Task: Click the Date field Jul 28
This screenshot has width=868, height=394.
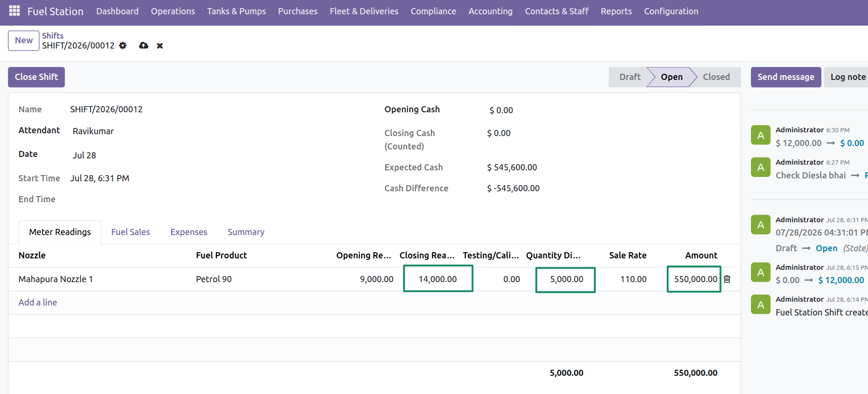Action: pyautogui.click(x=84, y=156)
